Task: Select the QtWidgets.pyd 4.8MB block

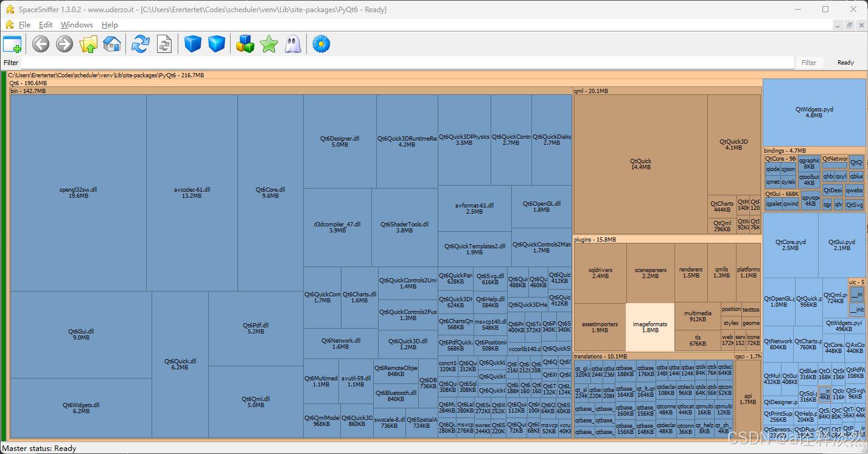Action: [x=814, y=112]
